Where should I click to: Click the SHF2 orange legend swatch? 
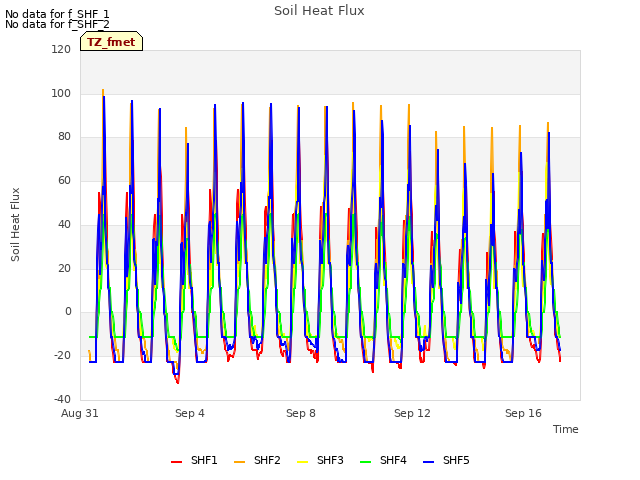pos(240,462)
